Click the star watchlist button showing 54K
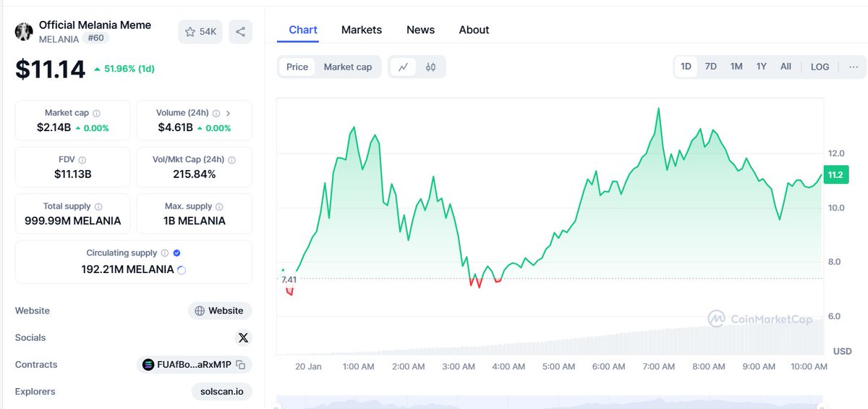Viewport: 868px width, 409px height. tap(200, 32)
